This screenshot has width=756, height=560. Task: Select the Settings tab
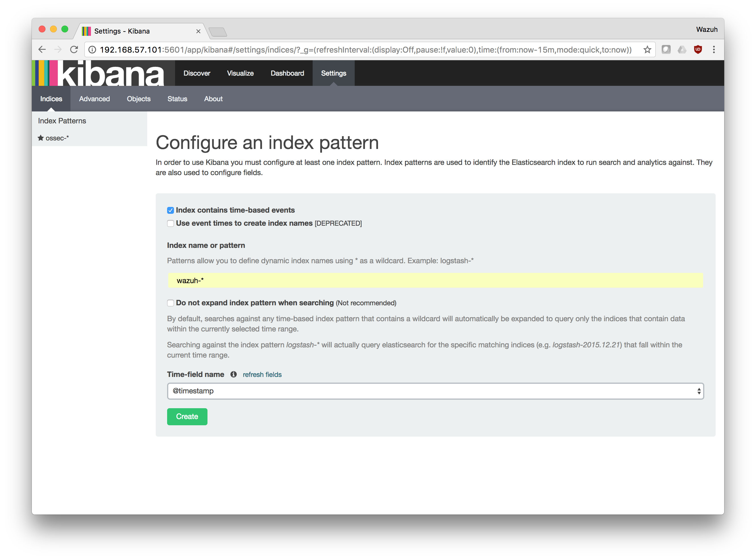pyautogui.click(x=333, y=73)
